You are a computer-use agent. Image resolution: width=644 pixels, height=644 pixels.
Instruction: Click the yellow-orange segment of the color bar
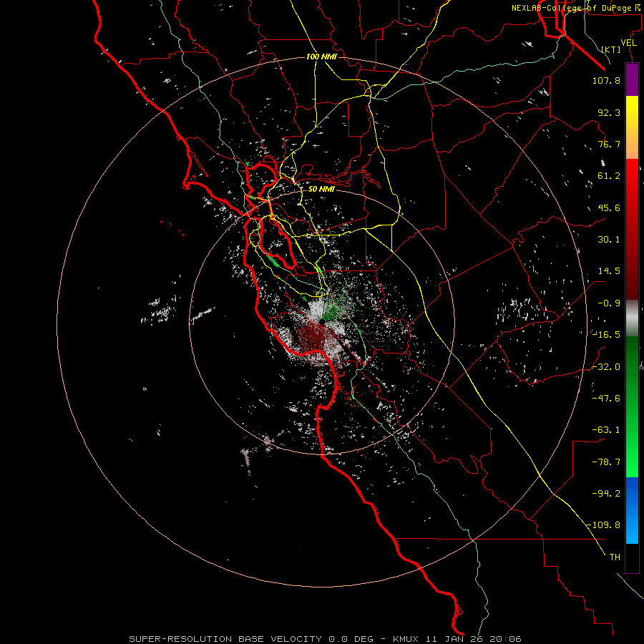click(x=632, y=127)
